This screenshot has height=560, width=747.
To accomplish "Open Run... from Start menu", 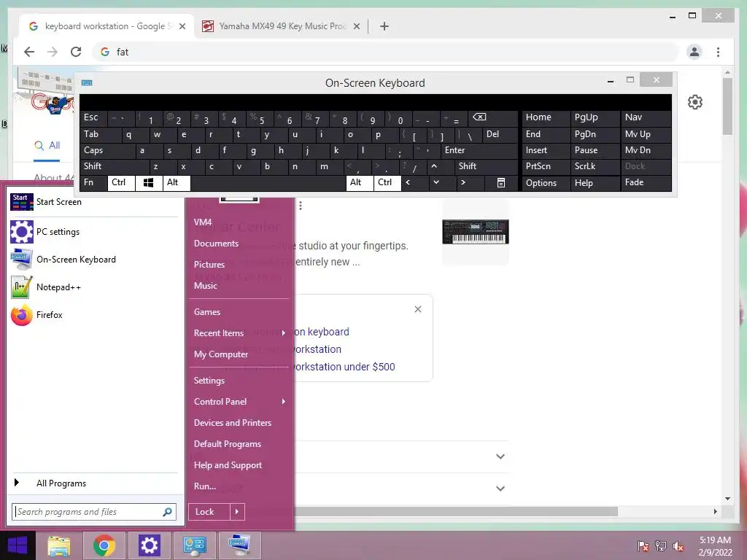I will (x=205, y=486).
